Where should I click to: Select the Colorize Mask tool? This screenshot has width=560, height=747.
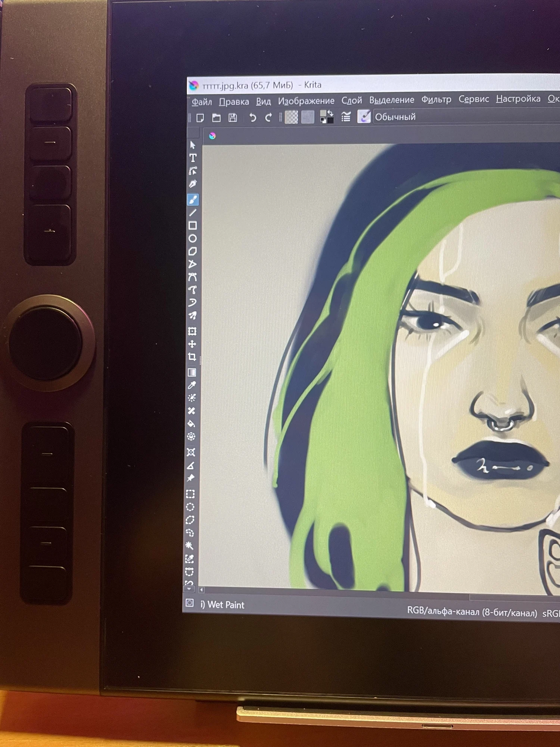tap(192, 398)
